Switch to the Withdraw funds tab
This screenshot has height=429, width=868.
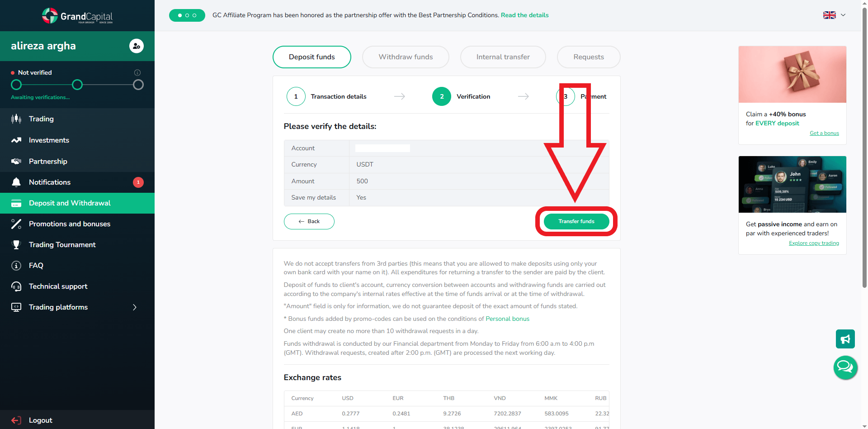tap(406, 57)
